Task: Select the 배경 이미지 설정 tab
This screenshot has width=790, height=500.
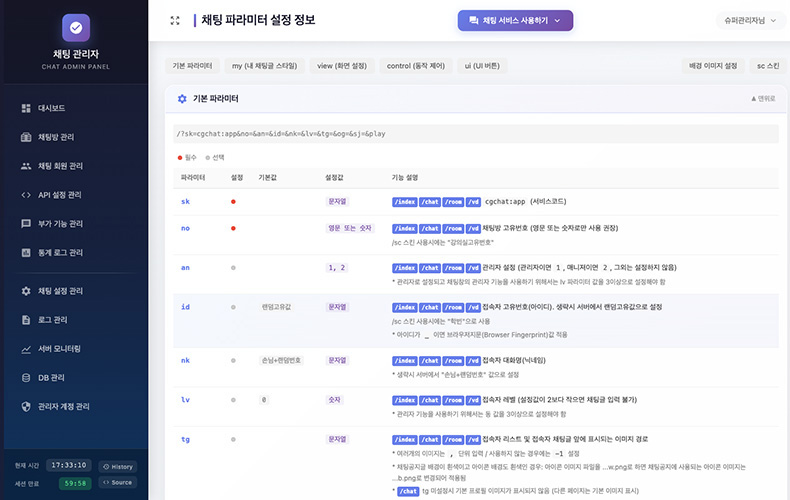Action: pos(713,66)
